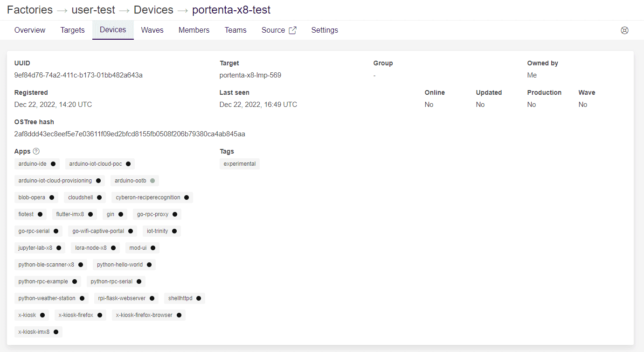Click the status dot on jupyter-lab-x8

coord(59,248)
